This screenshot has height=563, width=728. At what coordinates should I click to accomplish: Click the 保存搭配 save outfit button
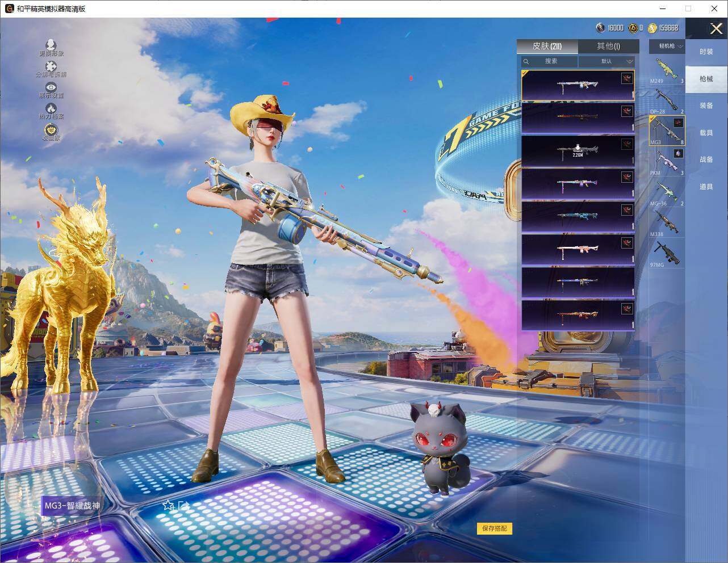[495, 528]
